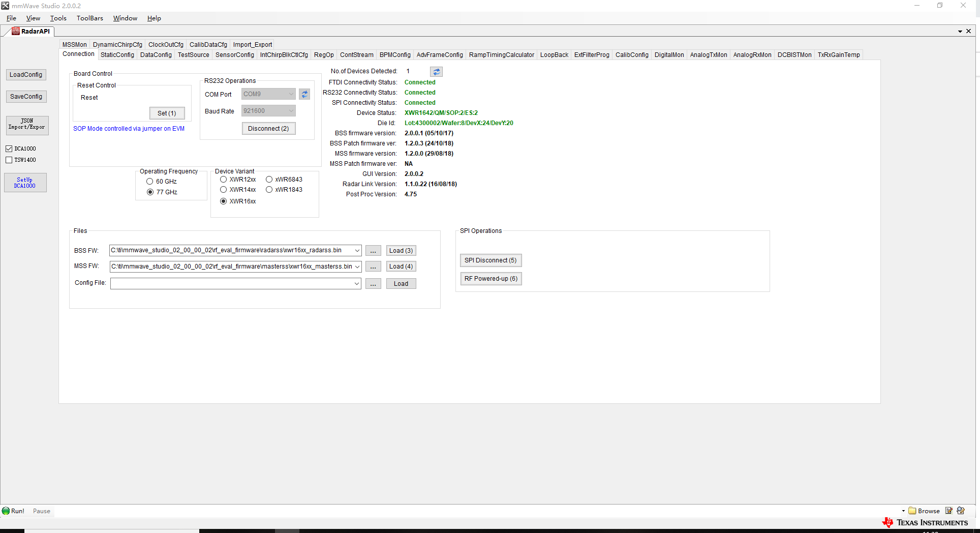Expand the BSS FW file path dropdown

point(356,250)
